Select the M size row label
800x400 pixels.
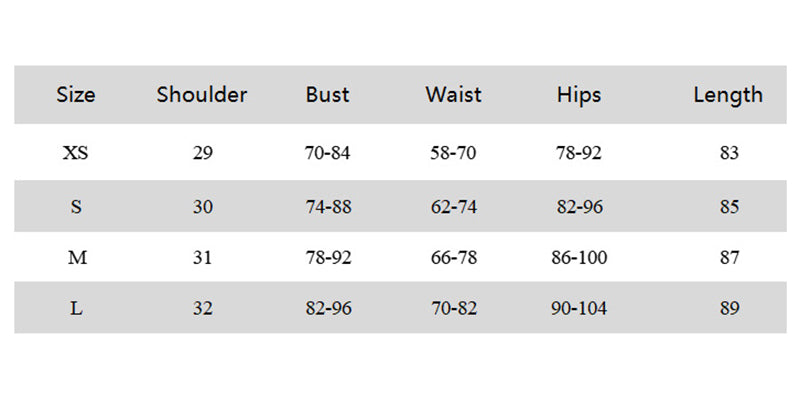coord(77,258)
